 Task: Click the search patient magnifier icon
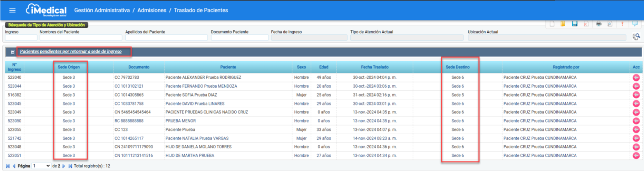pos(636,37)
